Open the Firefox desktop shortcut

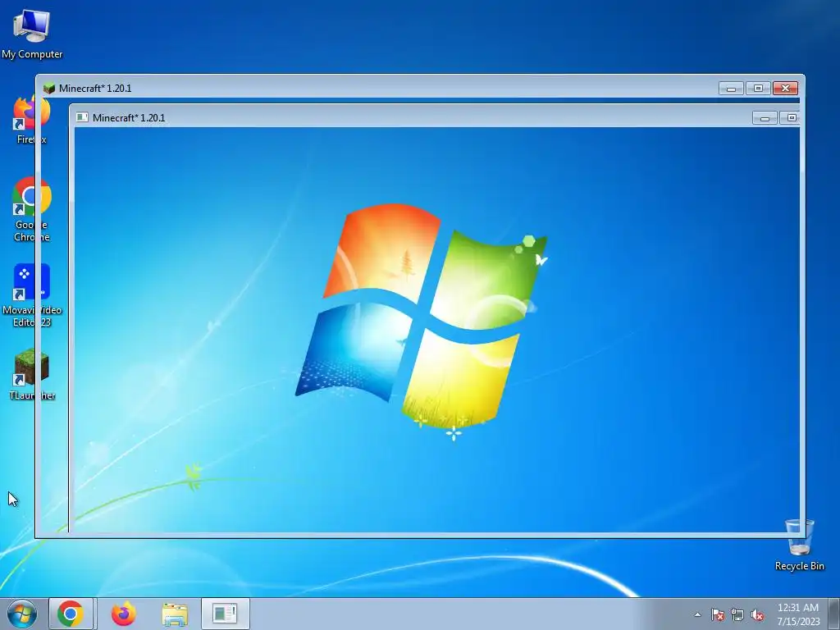(32, 121)
